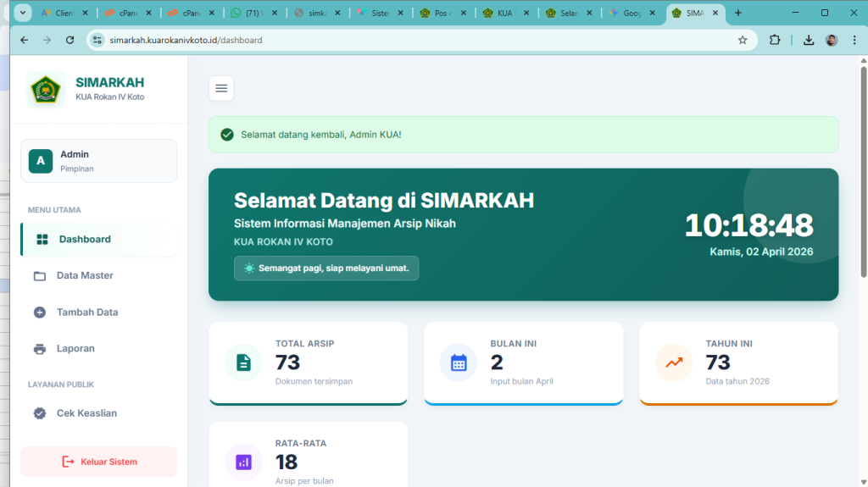868x487 pixels.
Task: Click the Cek Keaslian verified badge icon
Action: point(40,413)
